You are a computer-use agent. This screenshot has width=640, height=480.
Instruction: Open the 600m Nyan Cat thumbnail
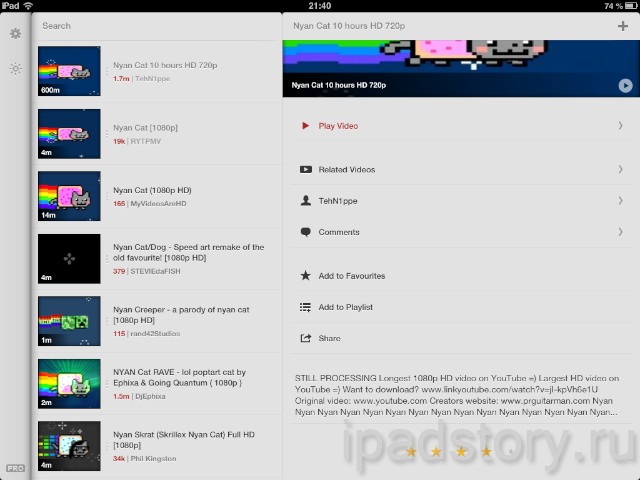click(x=69, y=71)
